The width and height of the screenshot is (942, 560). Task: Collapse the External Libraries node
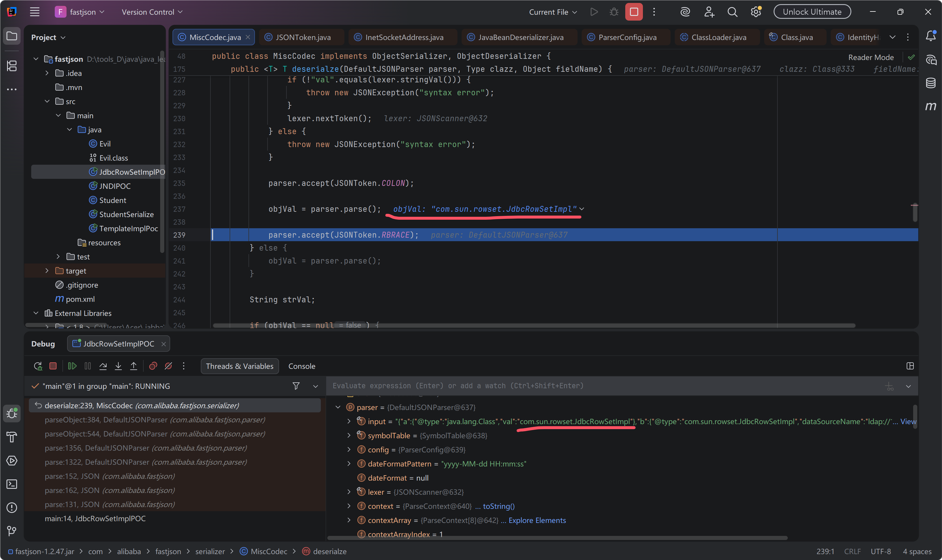36,313
